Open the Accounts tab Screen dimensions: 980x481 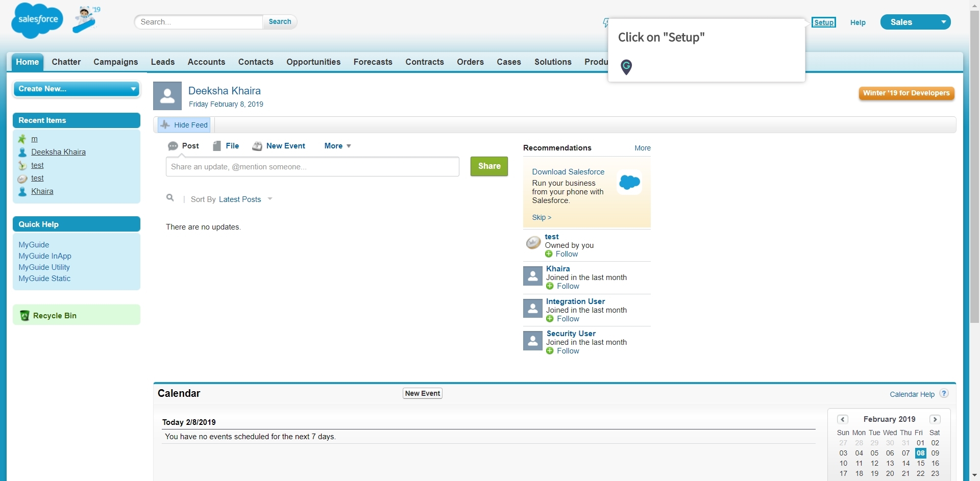click(x=206, y=62)
